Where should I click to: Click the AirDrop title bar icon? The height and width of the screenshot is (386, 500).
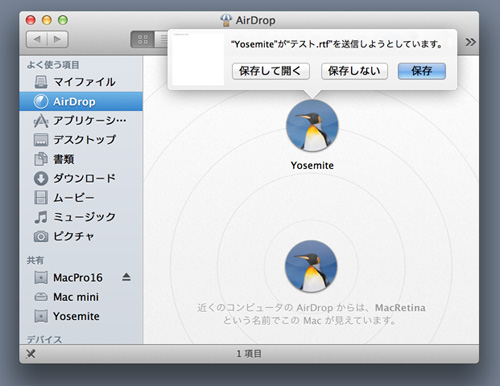coord(226,20)
